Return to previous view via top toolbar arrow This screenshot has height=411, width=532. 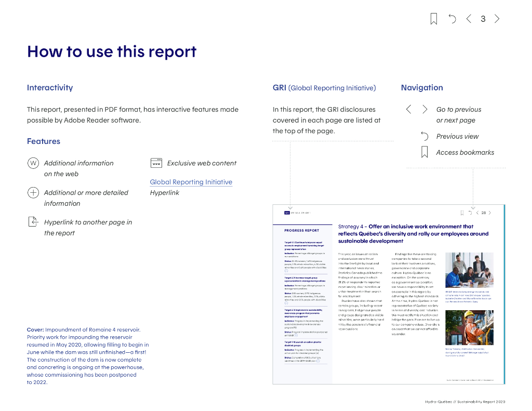click(452, 19)
